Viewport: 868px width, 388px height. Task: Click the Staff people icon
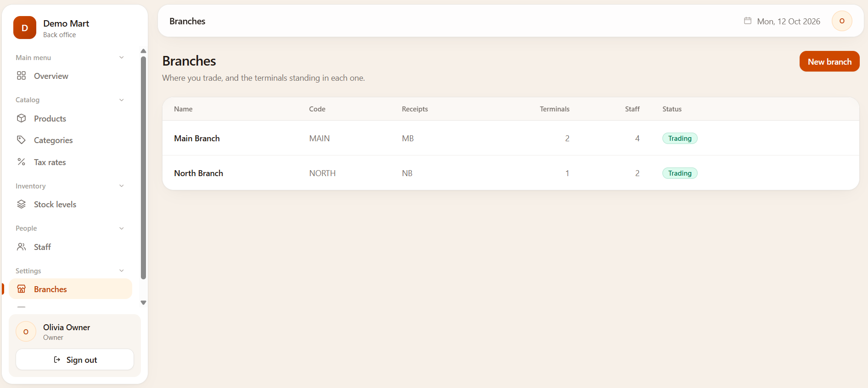21,247
